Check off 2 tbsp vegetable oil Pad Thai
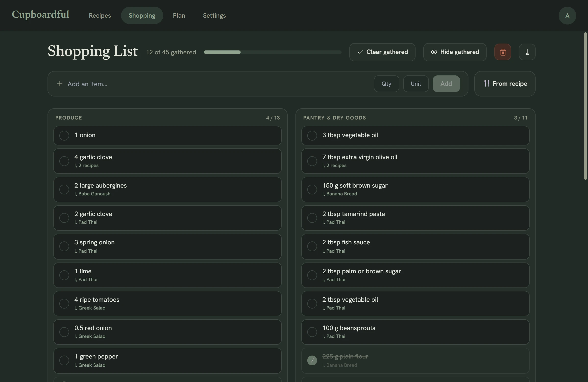Image resolution: width=588 pixels, height=382 pixels. point(312,303)
